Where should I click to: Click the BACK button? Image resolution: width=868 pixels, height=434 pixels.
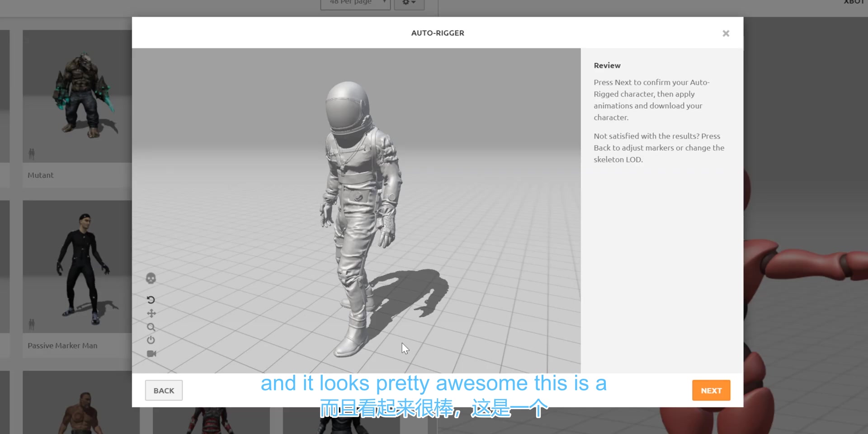tap(164, 391)
